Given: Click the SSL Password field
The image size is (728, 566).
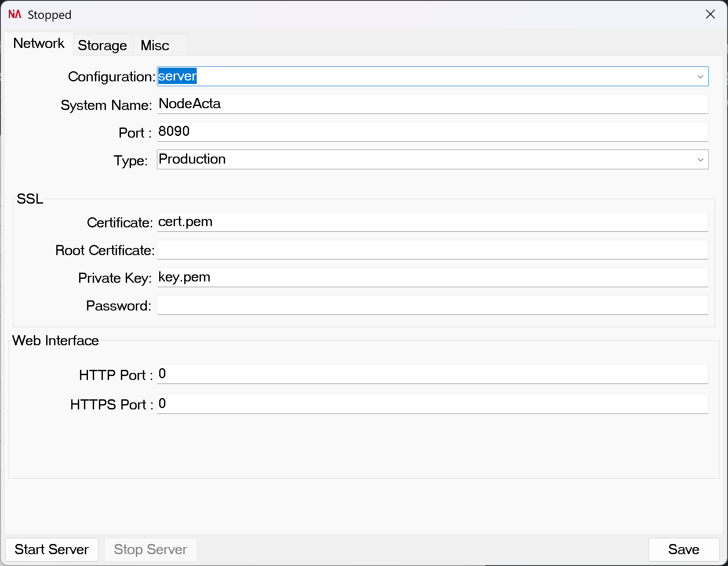Looking at the screenshot, I should pos(432,305).
